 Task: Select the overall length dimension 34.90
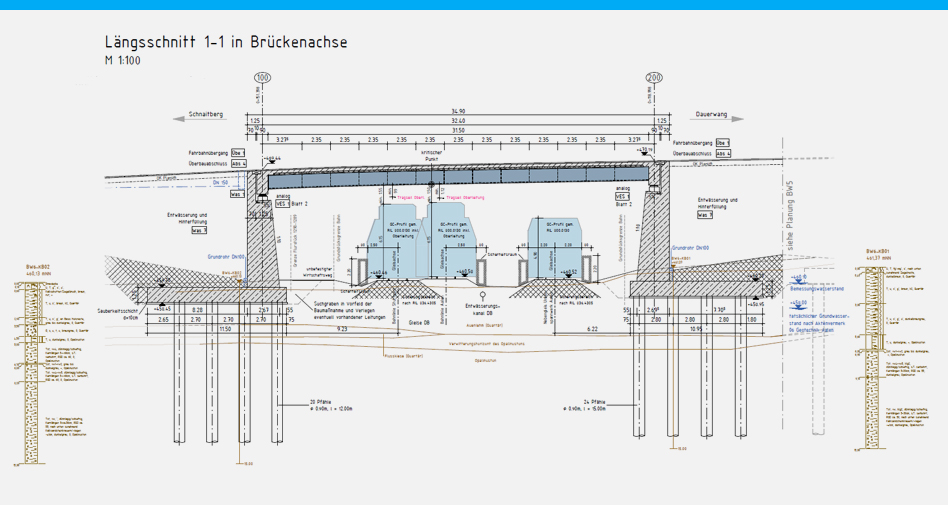click(458, 111)
